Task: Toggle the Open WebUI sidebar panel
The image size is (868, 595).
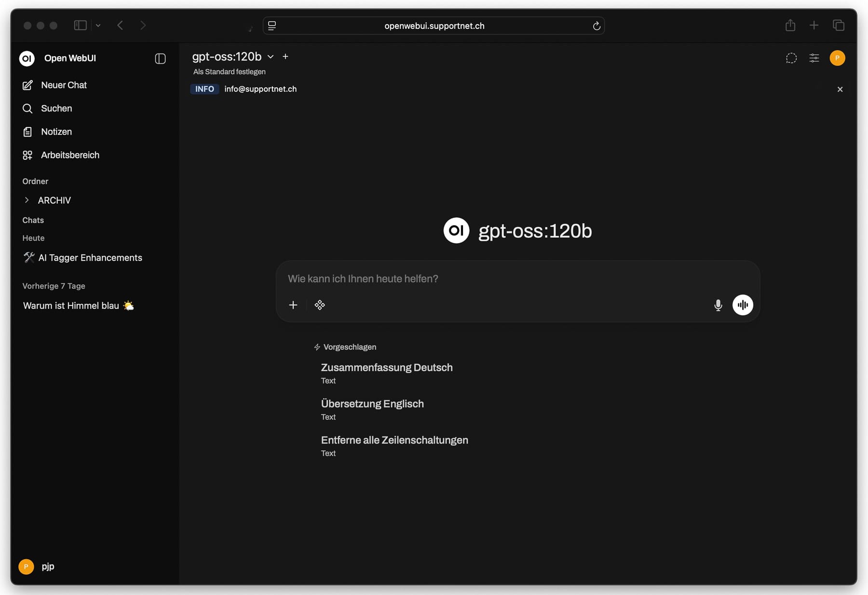Action: (x=160, y=58)
